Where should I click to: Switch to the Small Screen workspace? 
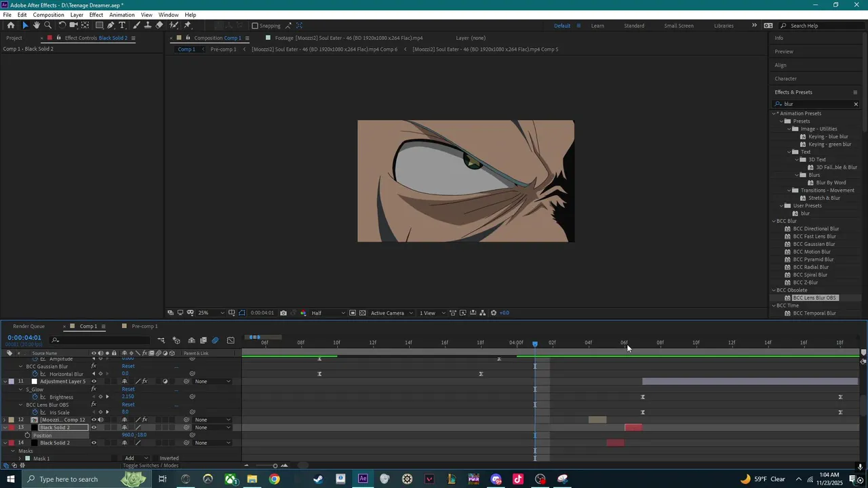point(679,26)
